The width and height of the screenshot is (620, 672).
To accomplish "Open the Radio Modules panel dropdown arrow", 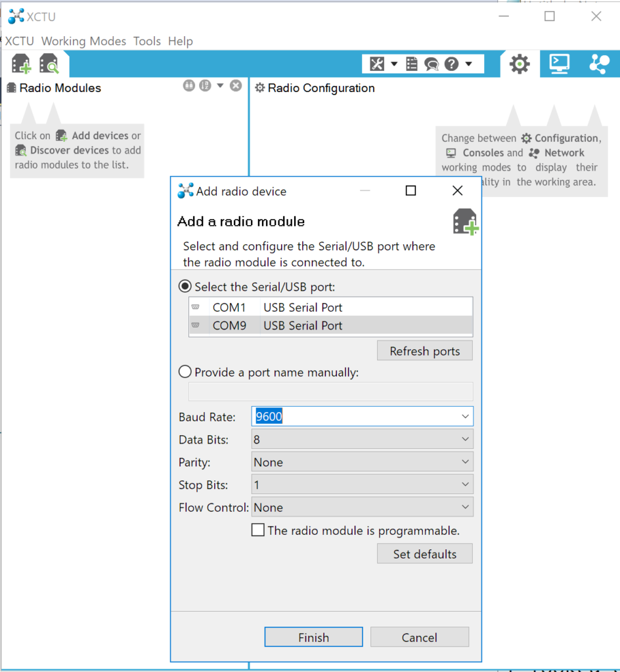I will [220, 86].
